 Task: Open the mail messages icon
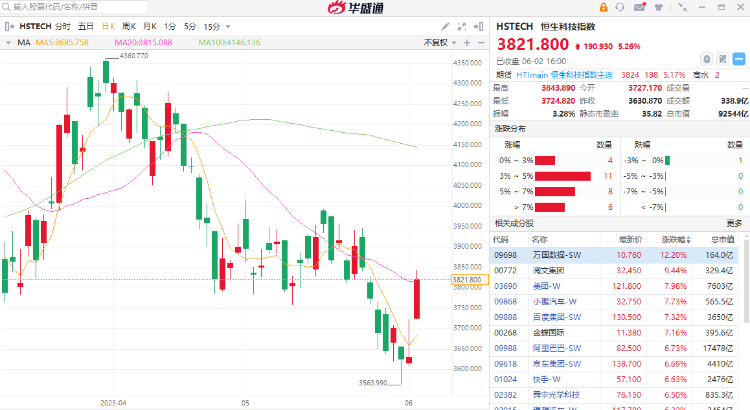pyautogui.click(x=640, y=7)
